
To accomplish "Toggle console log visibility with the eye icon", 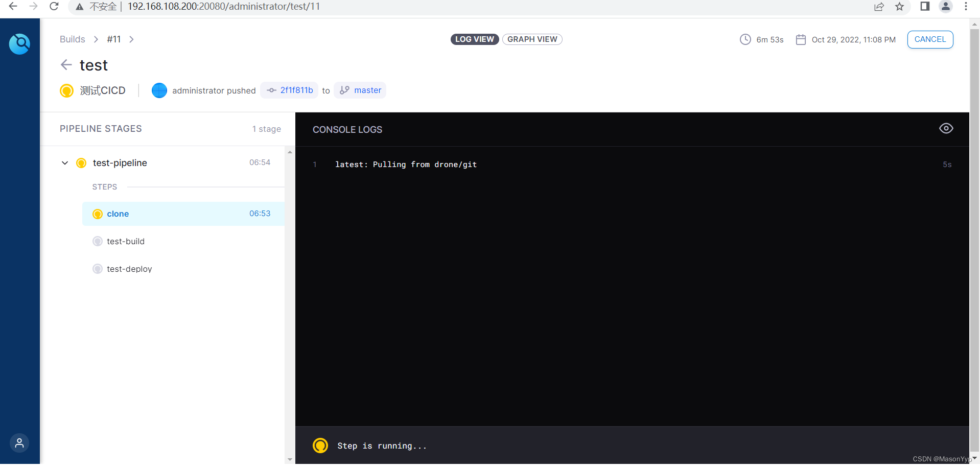I will 946,129.
